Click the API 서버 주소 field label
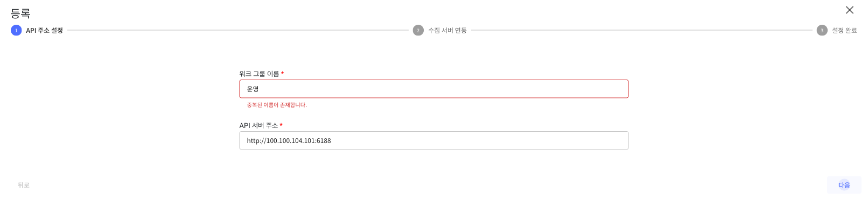The width and height of the screenshot is (868, 200). point(258,125)
